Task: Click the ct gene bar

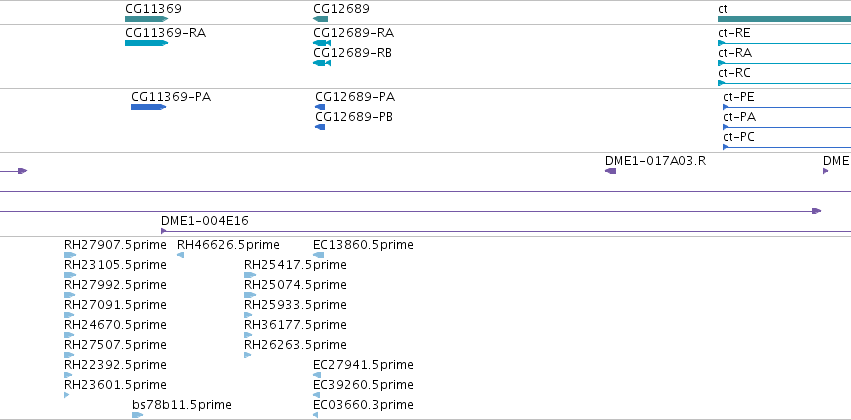Action: tap(784, 19)
